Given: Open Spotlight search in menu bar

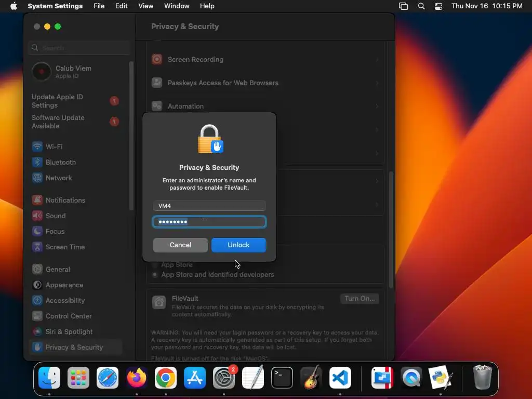Looking at the screenshot, I should point(421,6).
